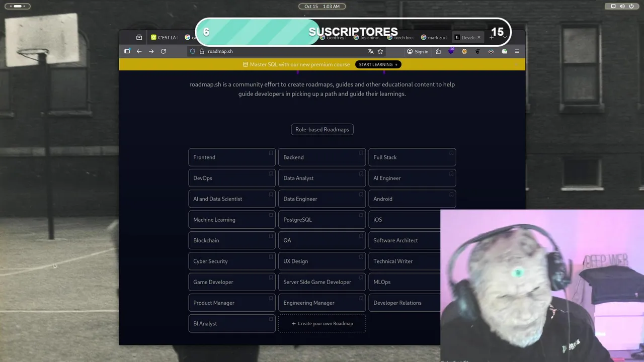Bookmark the Frontend roadmap
Viewport: 644px width, 362px height.
(271, 153)
